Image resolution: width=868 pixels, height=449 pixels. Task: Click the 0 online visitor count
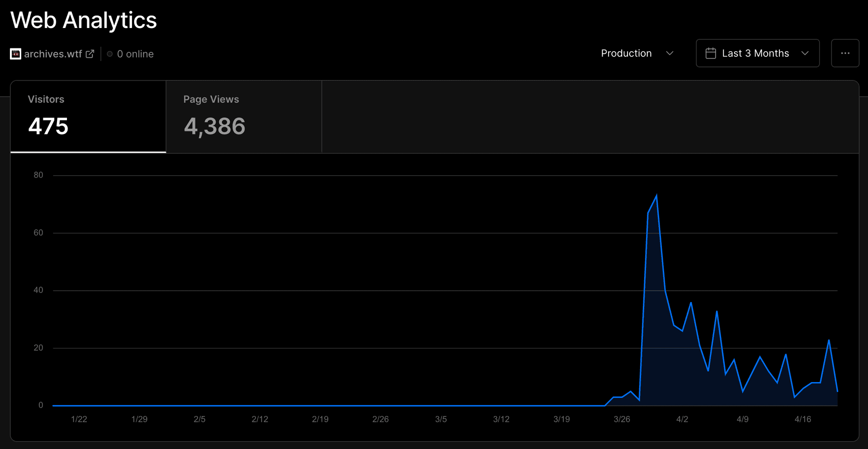tap(135, 54)
